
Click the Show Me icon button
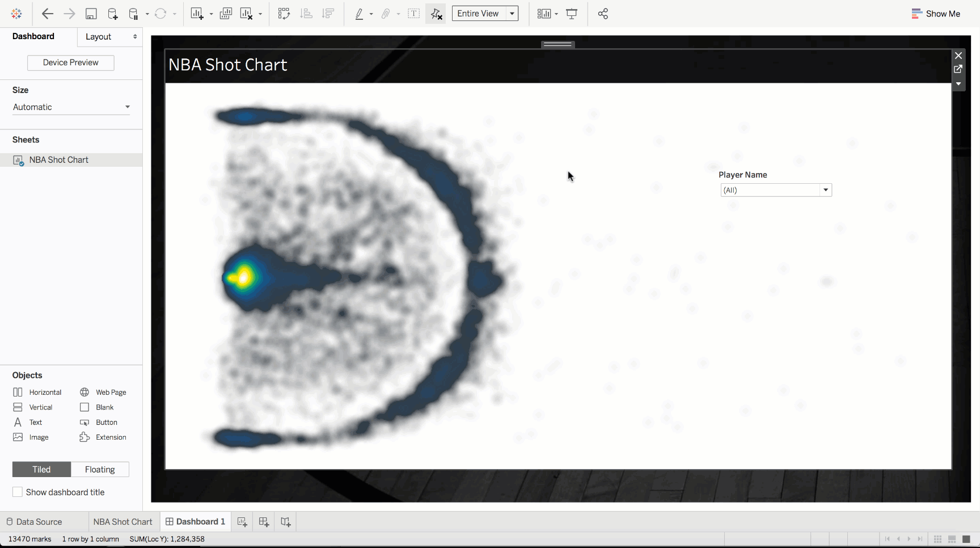tap(935, 14)
